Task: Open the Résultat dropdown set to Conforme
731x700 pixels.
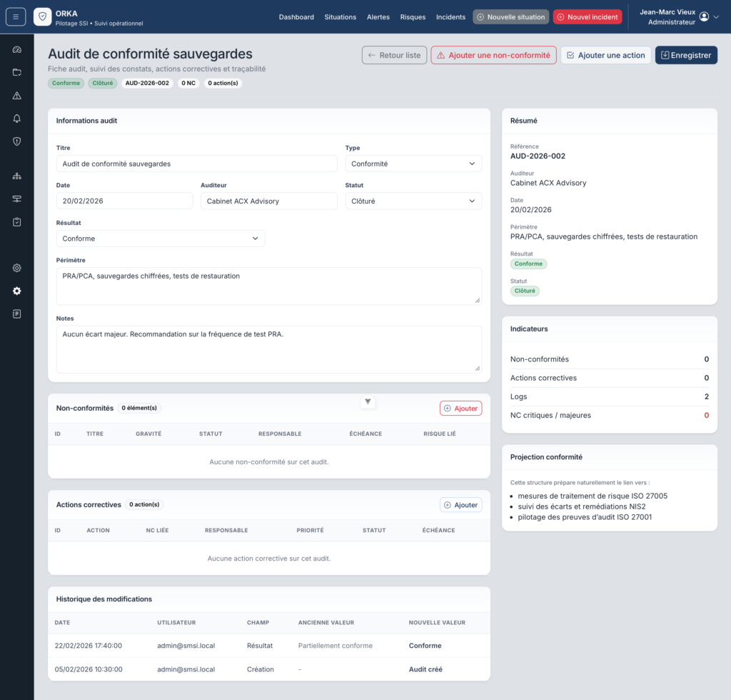Action: click(x=161, y=239)
